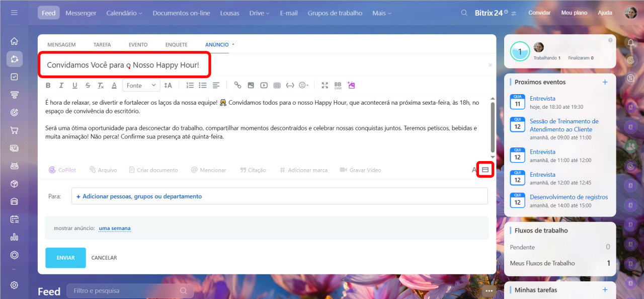The height and width of the screenshot is (299, 644).
Task: Underline the selected text
Action: coord(75,86)
